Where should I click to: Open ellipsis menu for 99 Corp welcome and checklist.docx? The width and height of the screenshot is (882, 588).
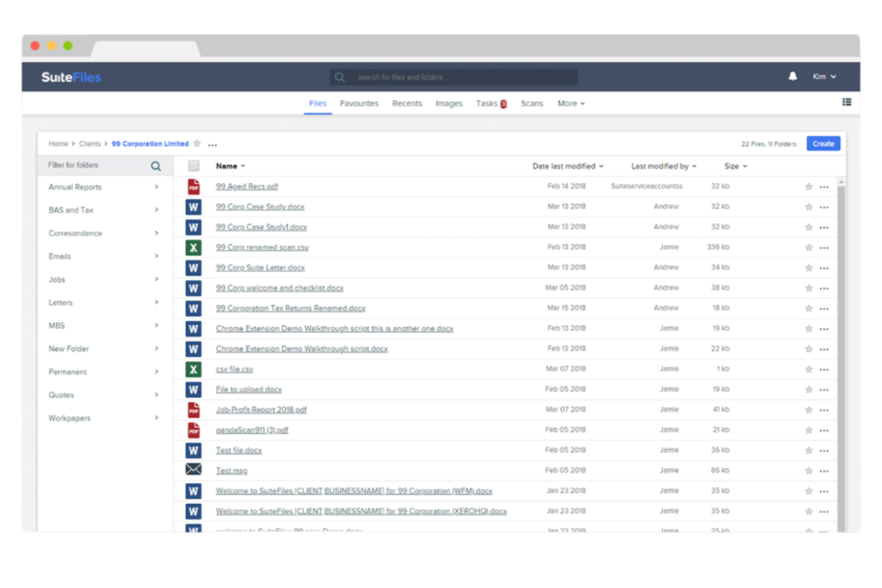(824, 288)
